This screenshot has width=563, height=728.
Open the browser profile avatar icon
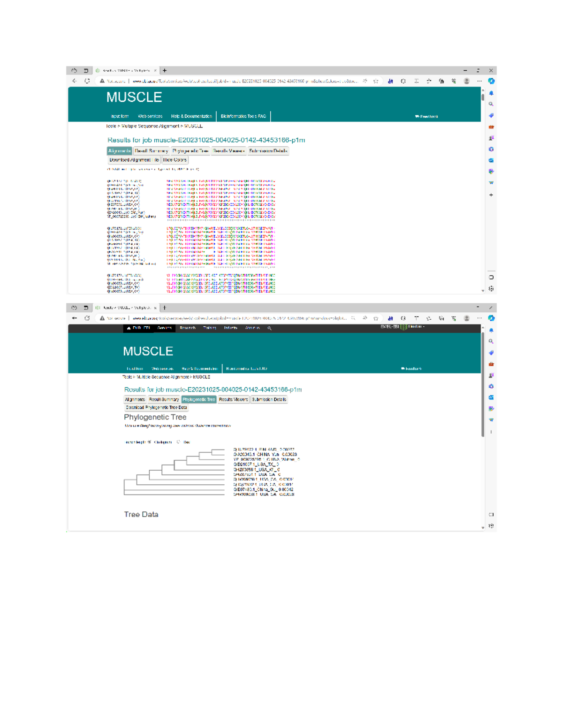(466, 80)
